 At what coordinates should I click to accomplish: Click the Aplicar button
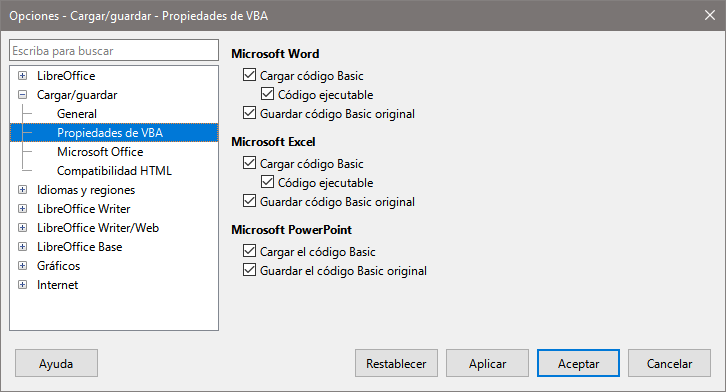[x=487, y=363]
